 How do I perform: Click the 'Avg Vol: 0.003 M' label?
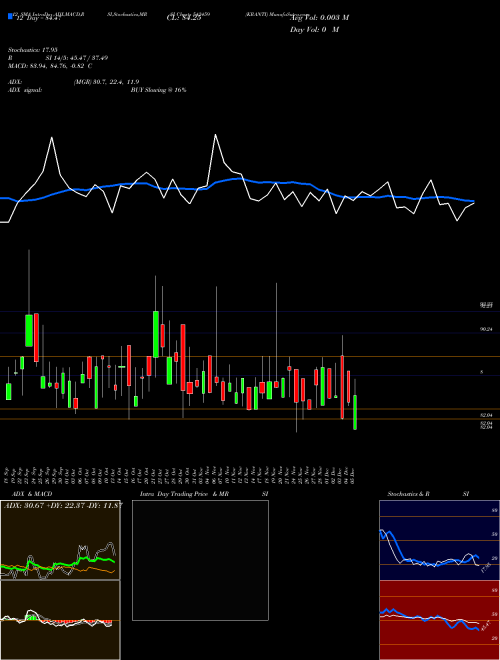click(319, 17)
